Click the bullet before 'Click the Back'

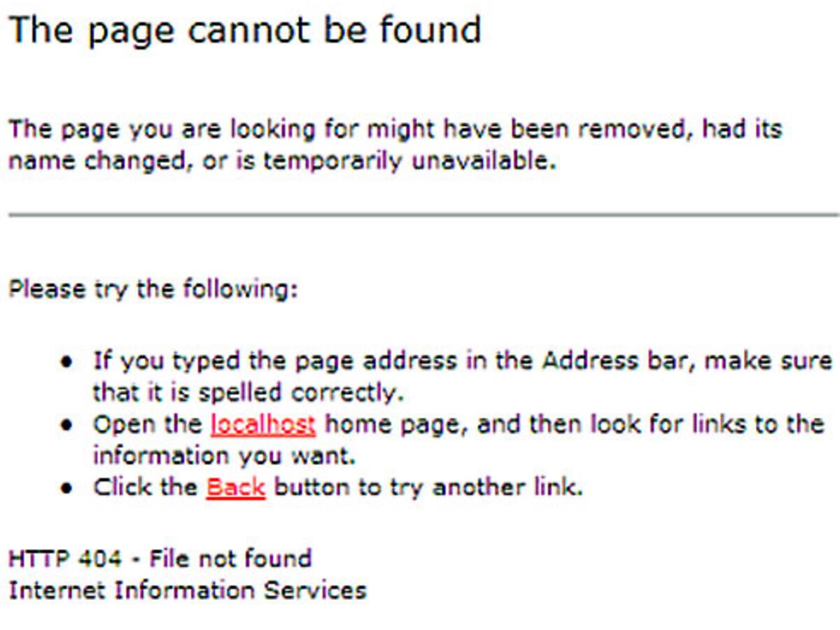tap(66, 488)
